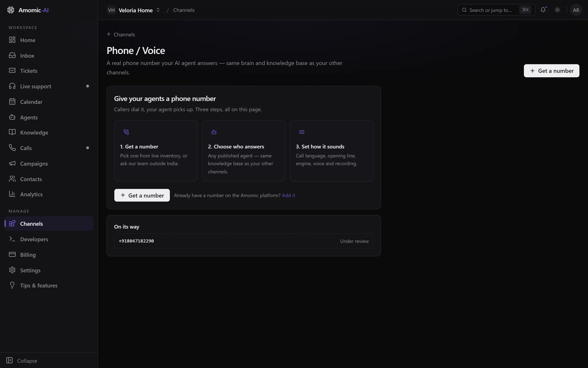This screenshot has height=368, width=588.
Task: Open Agents via its robot icon
Action: coord(12,117)
